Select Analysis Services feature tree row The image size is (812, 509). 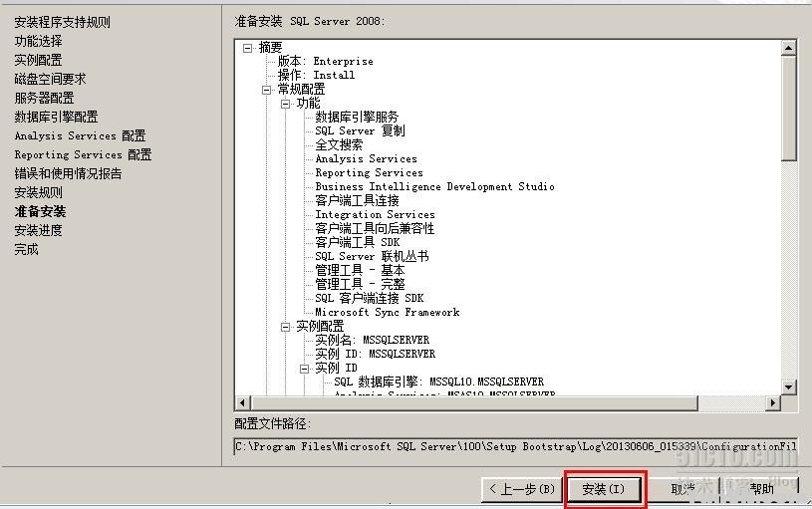point(366,159)
